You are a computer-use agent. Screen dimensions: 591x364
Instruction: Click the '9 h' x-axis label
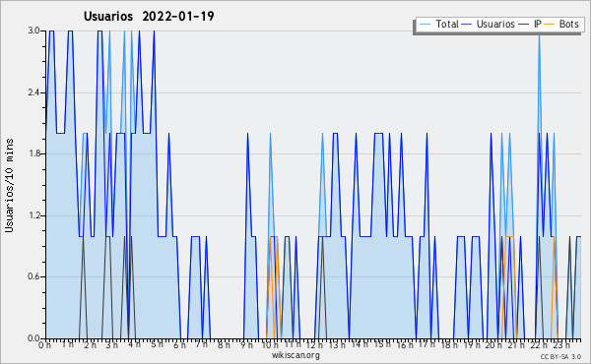tap(246, 344)
